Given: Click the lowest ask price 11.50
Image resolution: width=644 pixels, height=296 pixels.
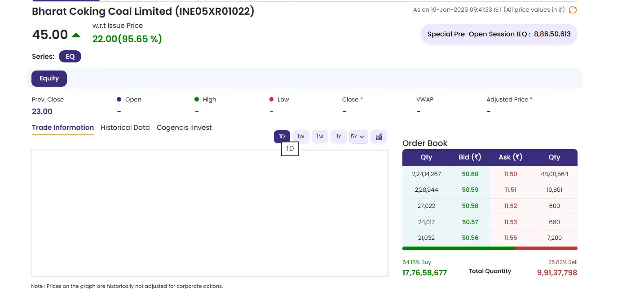Looking at the screenshot, I should click(x=510, y=174).
